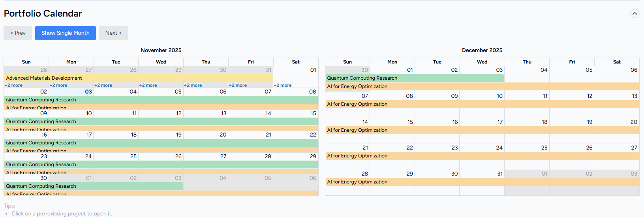The width and height of the screenshot is (644, 217).
Task: Go to the previous month with Prev
Action: [18, 33]
